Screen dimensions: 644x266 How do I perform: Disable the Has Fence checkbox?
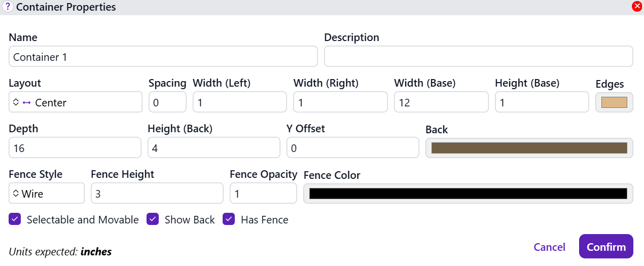point(229,219)
